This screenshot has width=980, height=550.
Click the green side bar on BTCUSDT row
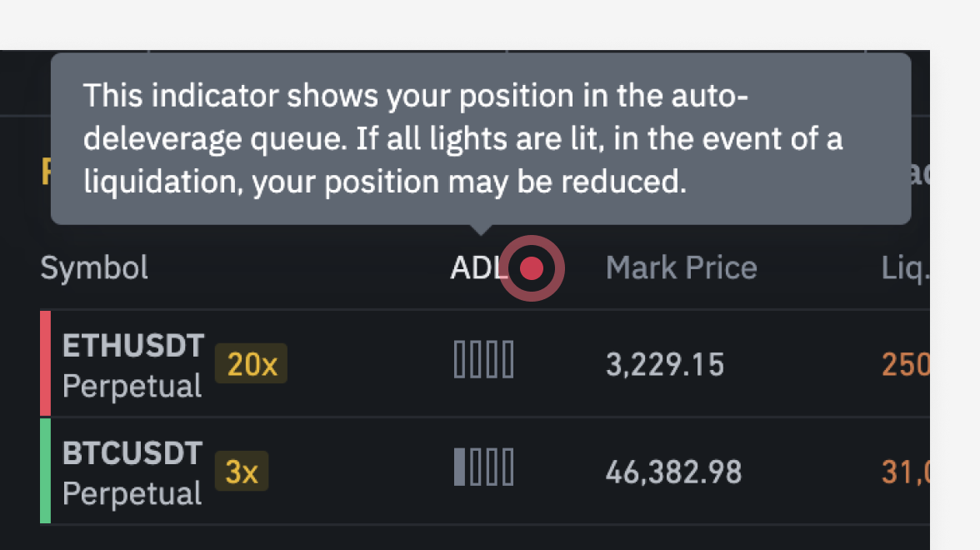[x=46, y=471]
